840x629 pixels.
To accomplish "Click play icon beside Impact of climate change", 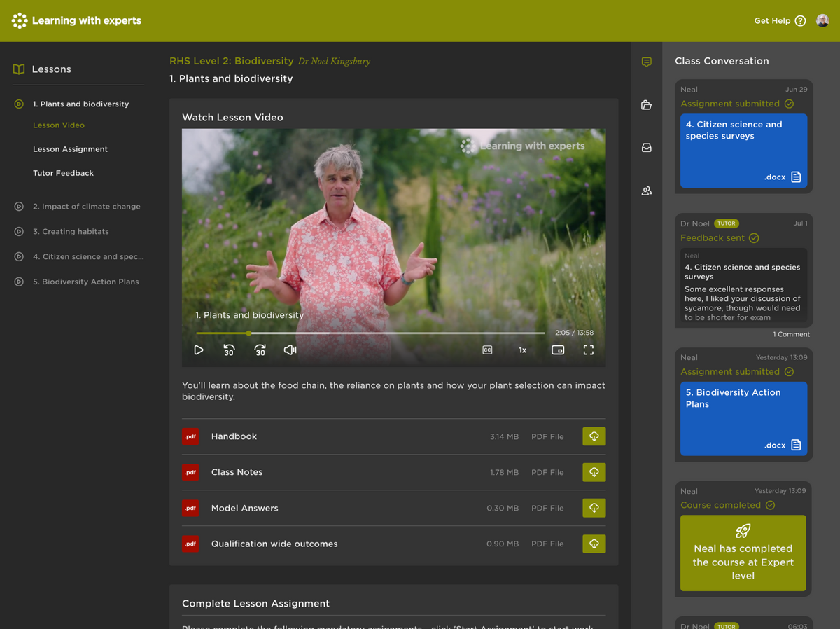I will pyautogui.click(x=19, y=206).
